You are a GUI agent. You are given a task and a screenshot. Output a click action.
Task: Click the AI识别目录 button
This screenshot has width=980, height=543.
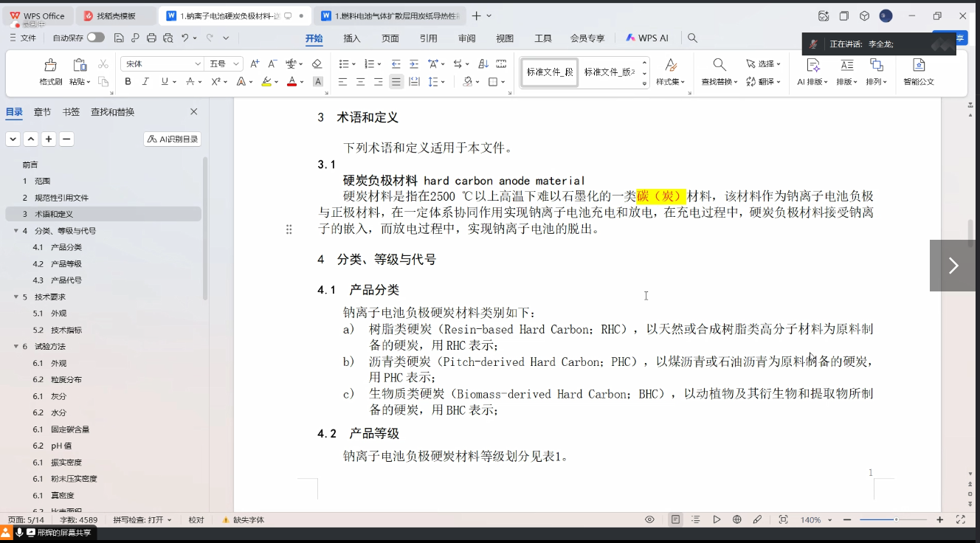click(x=172, y=139)
